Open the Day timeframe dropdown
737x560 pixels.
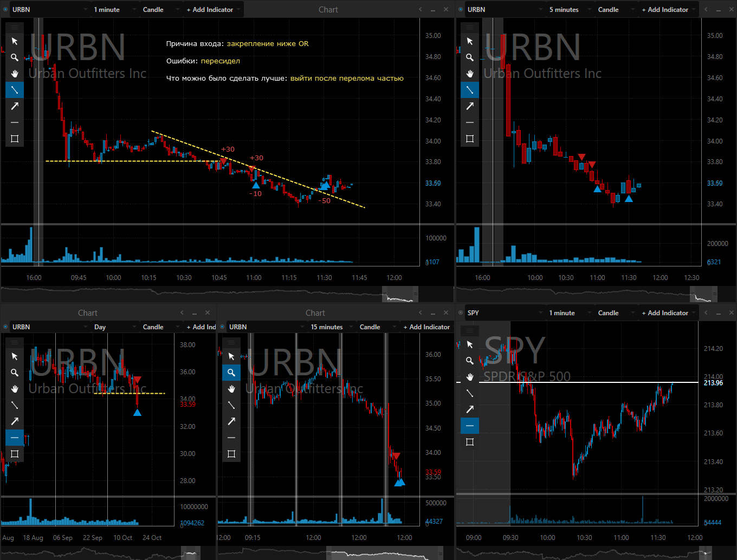coord(115,327)
